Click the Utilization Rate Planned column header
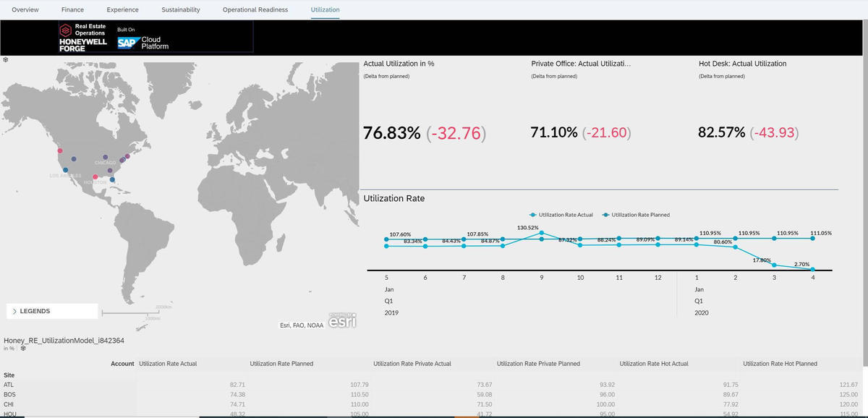This screenshot has width=868, height=418. tap(281, 364)
